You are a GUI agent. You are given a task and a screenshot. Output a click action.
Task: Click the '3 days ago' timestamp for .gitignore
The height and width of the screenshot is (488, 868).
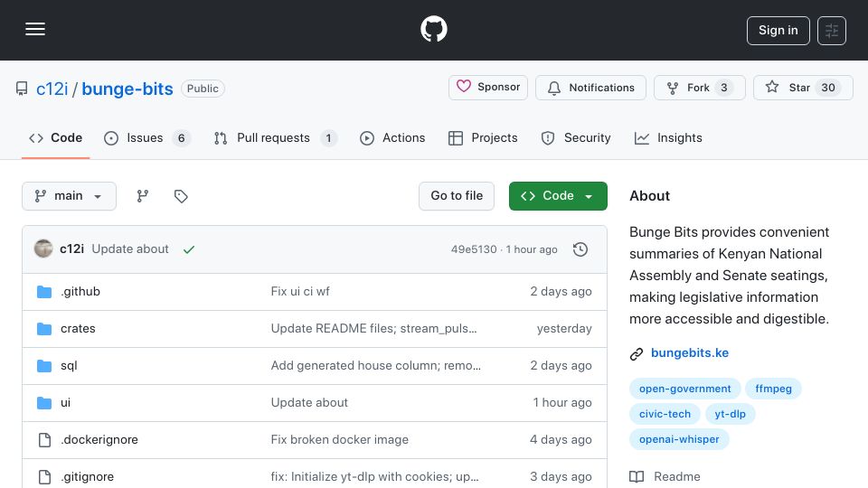point(561,477)
